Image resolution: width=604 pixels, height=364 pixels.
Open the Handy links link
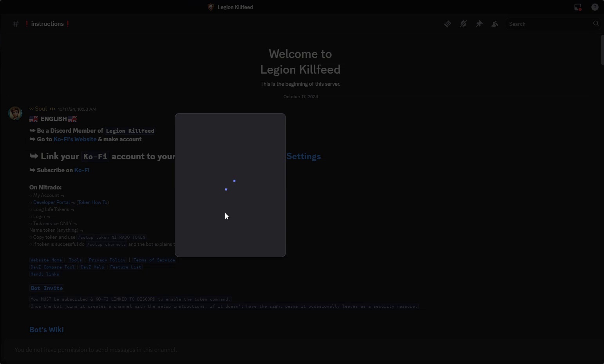[x=45, y=274]
